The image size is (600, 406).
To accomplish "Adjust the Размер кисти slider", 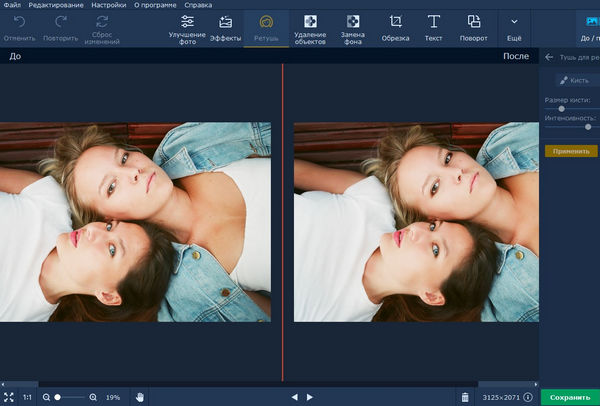I will click(x=561, y=108).
